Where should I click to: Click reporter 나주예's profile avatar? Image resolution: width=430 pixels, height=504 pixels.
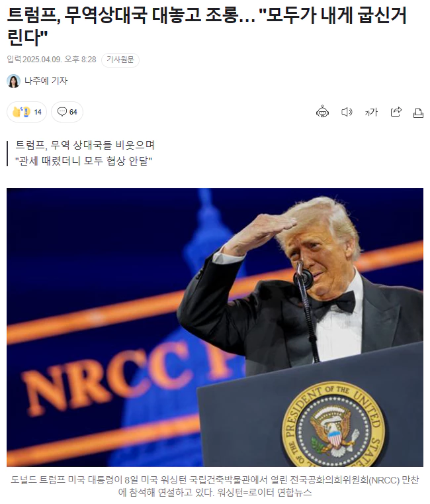13,81
